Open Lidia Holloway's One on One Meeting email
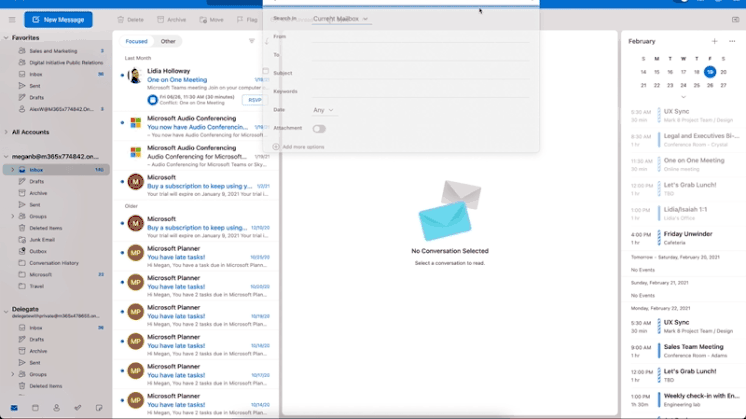The height and width of the screenshot is (419, 746). point(196,87)
